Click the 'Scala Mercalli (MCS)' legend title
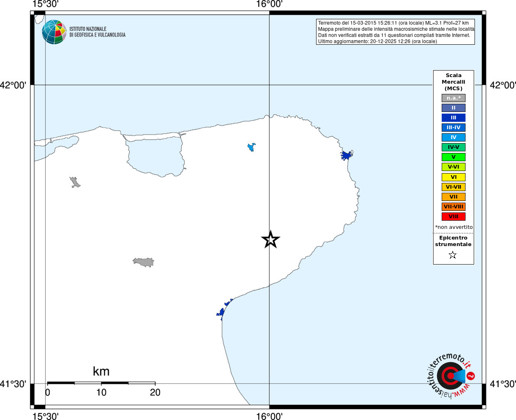Image resolution: width=516 pixels, height=420 pixels. (454, 82)
